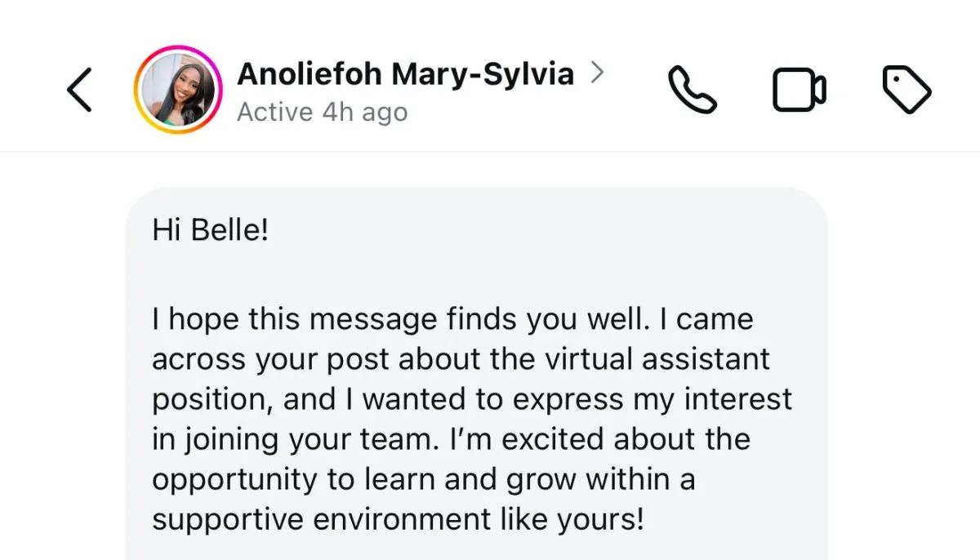Tap the line 'supportive environment like yours!'
Viewport: 980px width, 560px height.
click(398, 519)
